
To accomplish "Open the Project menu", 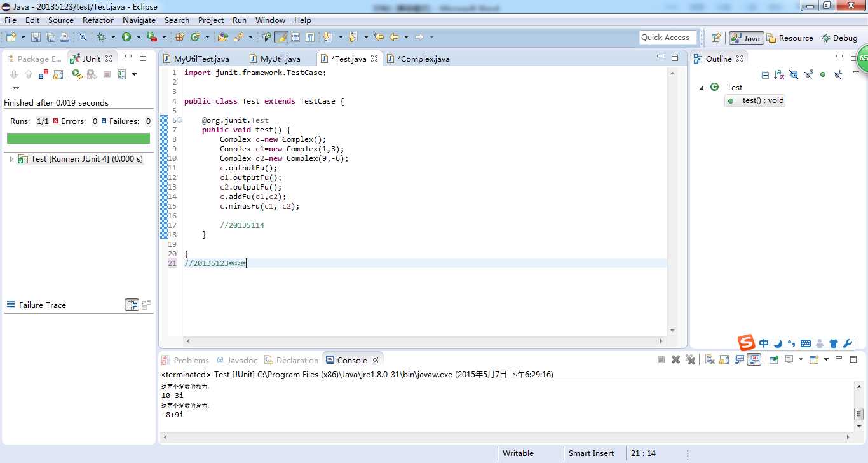I will 211,20.
